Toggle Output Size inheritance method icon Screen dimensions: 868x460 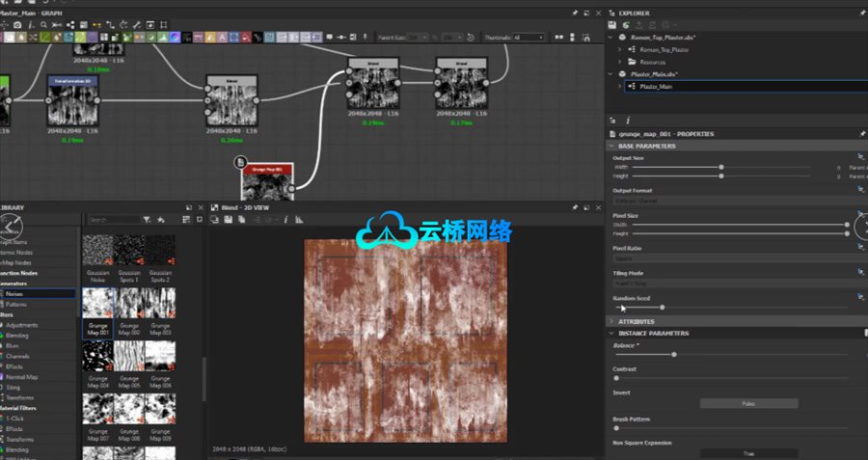coord(859,156)
